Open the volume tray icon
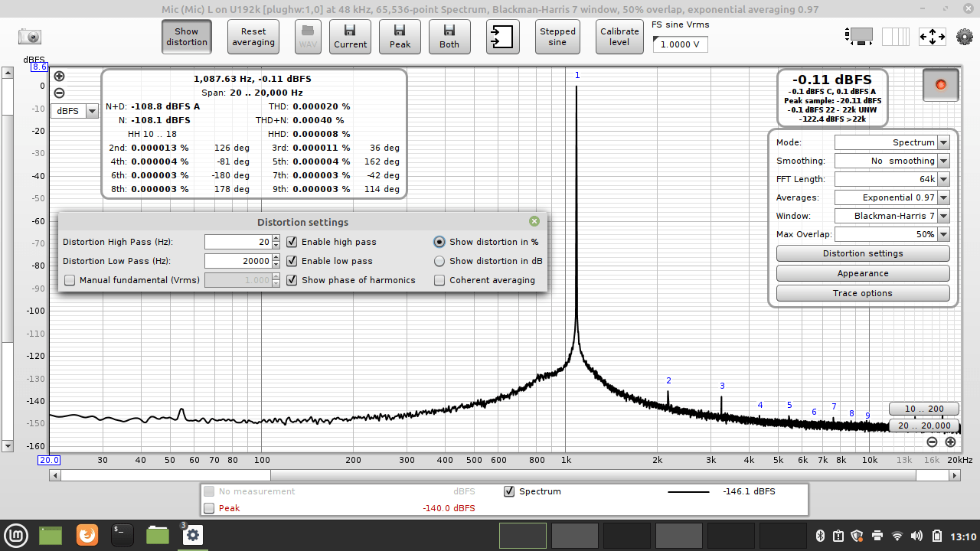 click(917, 536)
